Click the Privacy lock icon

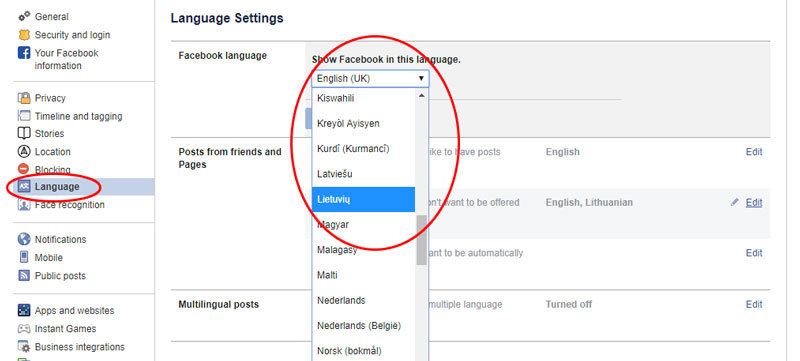pos(24,98)
